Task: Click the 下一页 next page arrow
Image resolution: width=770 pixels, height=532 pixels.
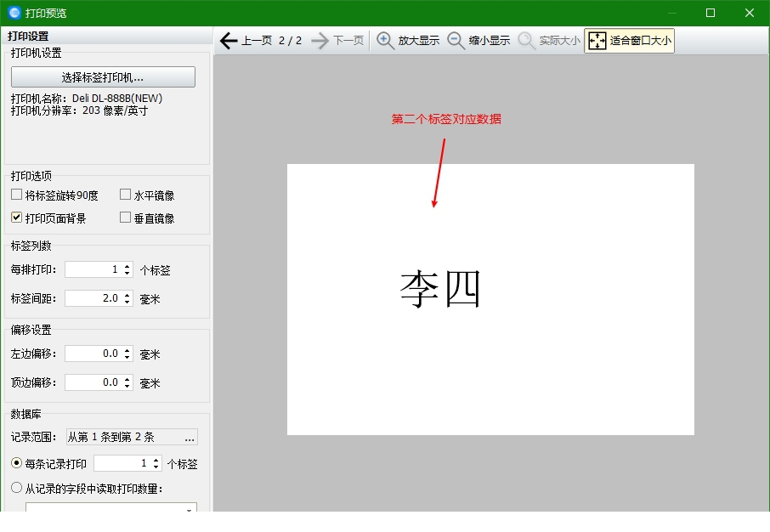Action: click(320, 40)
